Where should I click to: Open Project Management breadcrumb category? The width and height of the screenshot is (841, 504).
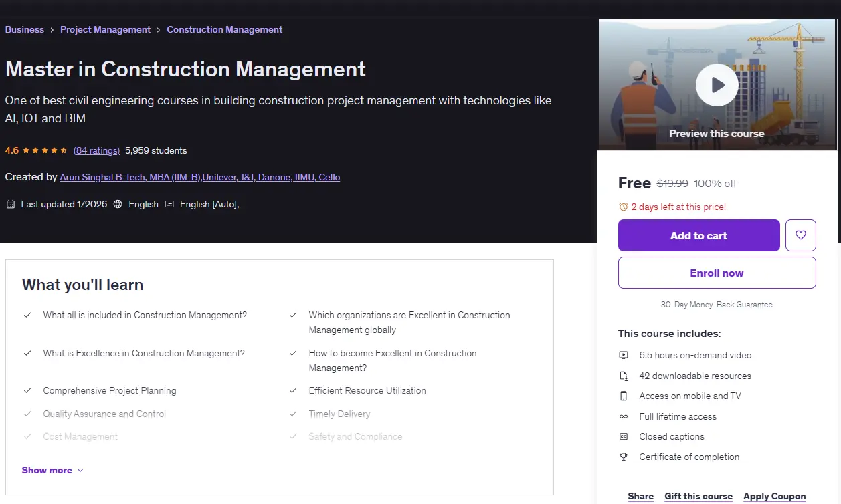point(105,29)
